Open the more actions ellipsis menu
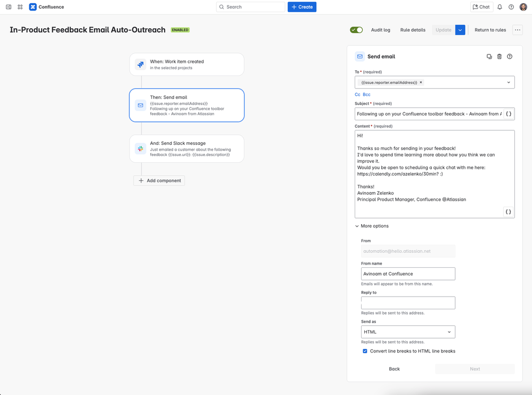This screenshot has height=395, width=532. tap(518, 30)
